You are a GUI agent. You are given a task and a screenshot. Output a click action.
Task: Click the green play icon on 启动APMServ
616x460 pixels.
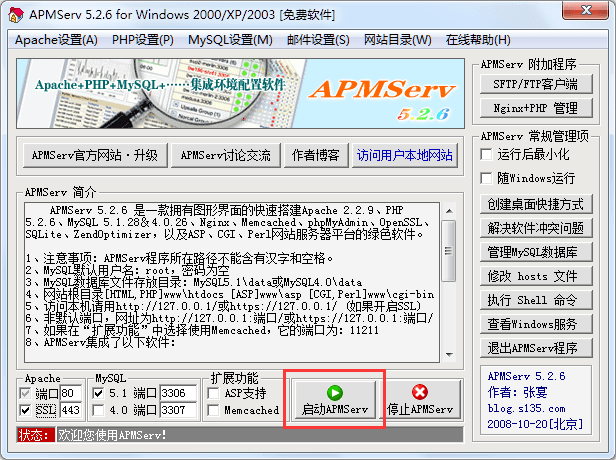tap(335, 392)
